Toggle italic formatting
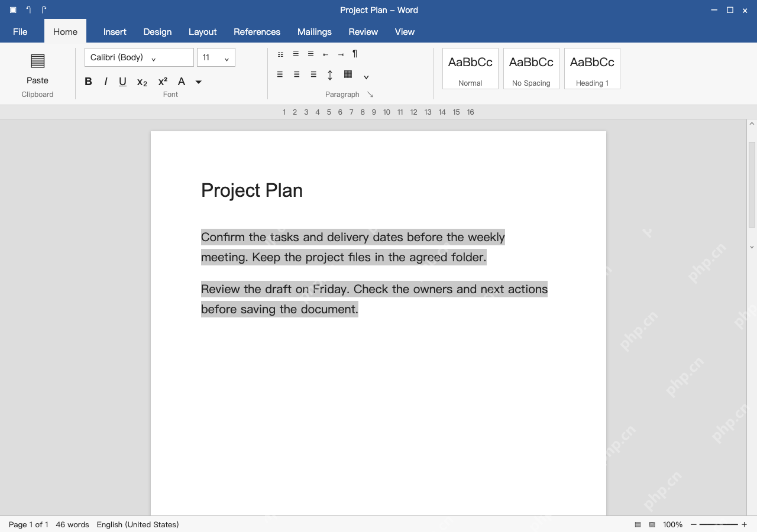 click(x=105, y=82)
